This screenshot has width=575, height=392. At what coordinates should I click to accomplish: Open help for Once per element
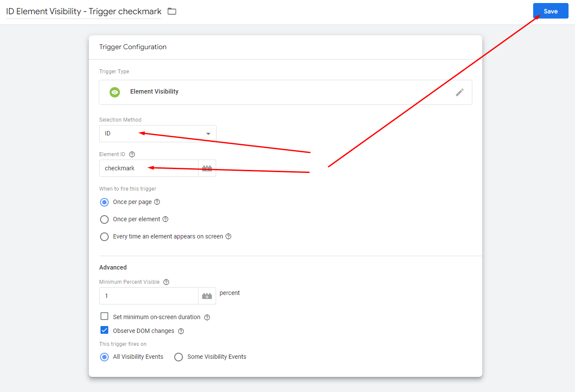click(x=165, y=219)
